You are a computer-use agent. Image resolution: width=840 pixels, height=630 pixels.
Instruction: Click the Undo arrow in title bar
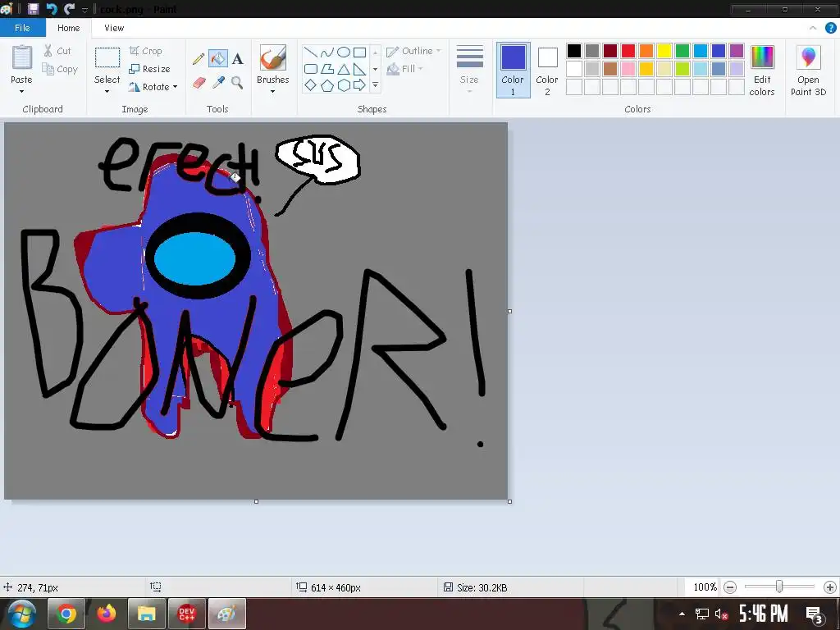tap(52, 8)
